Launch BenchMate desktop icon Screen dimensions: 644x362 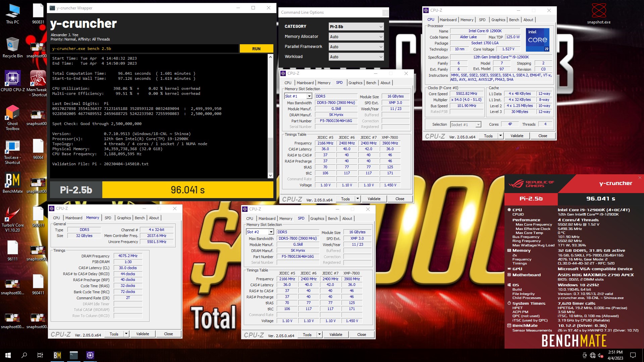point(12,183)
